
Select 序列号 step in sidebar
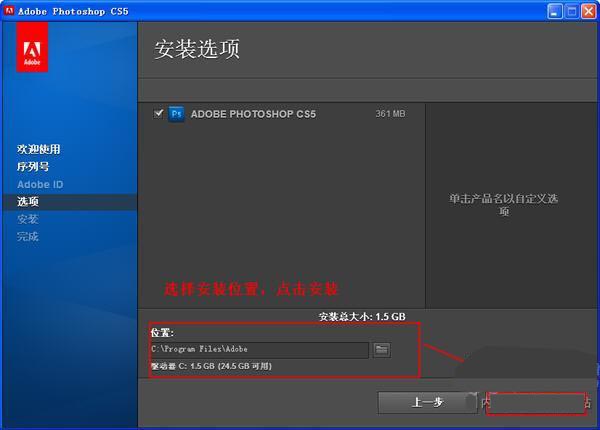tap(33, 167)
